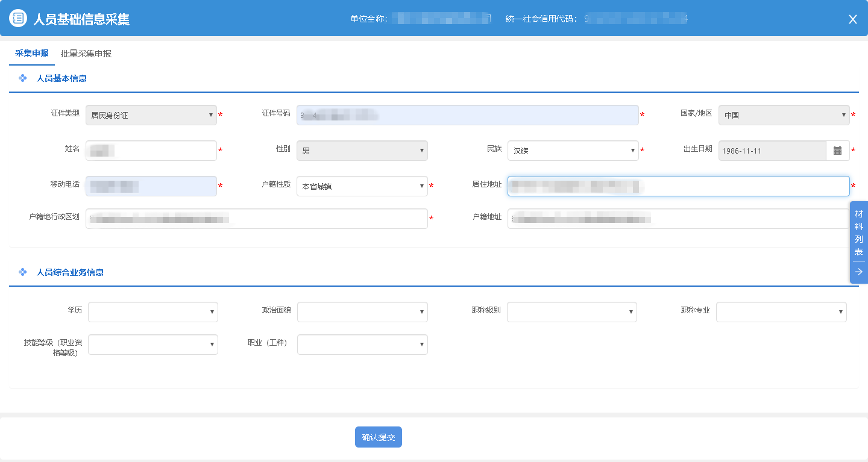Expand the 学历 dropdown
Screen dimensions: 868x462
click(x=153, y=312)
